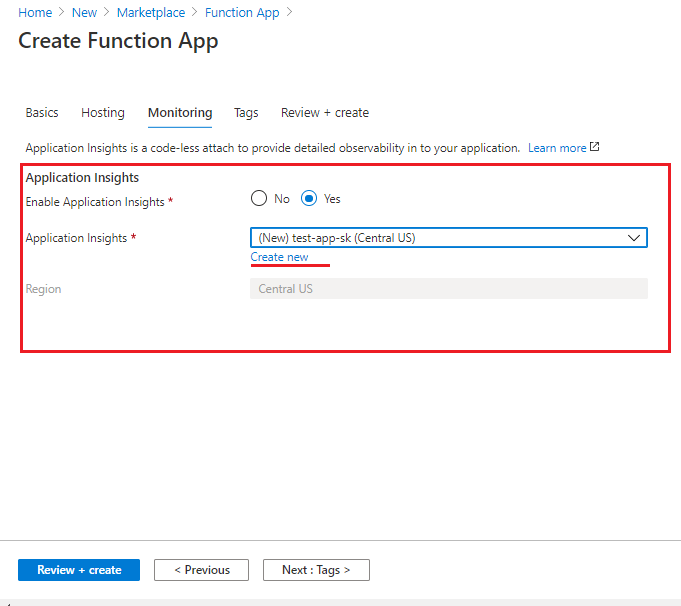Screen dimensions: 681x606
Task: Go to the Review + create tab
Action: click(325, 113)
